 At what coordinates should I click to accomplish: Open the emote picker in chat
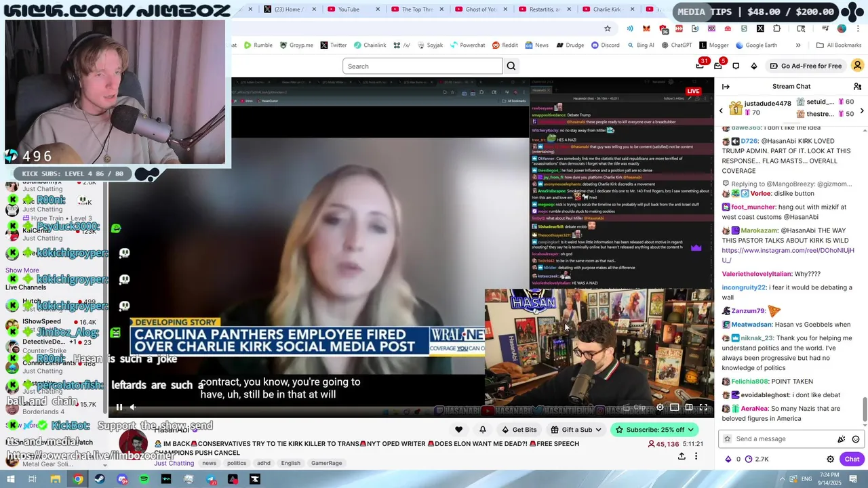[x=856, y=439]
